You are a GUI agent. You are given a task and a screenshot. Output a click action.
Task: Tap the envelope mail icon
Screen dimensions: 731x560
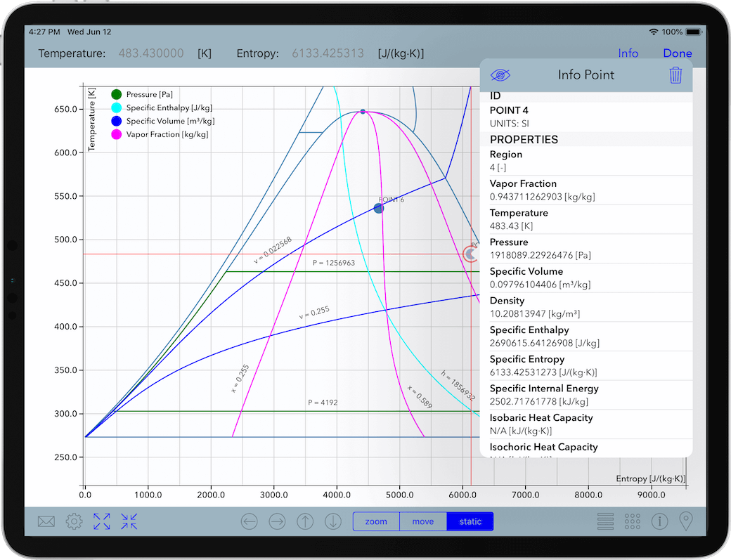pyautogui.click(x=46, y=521)
